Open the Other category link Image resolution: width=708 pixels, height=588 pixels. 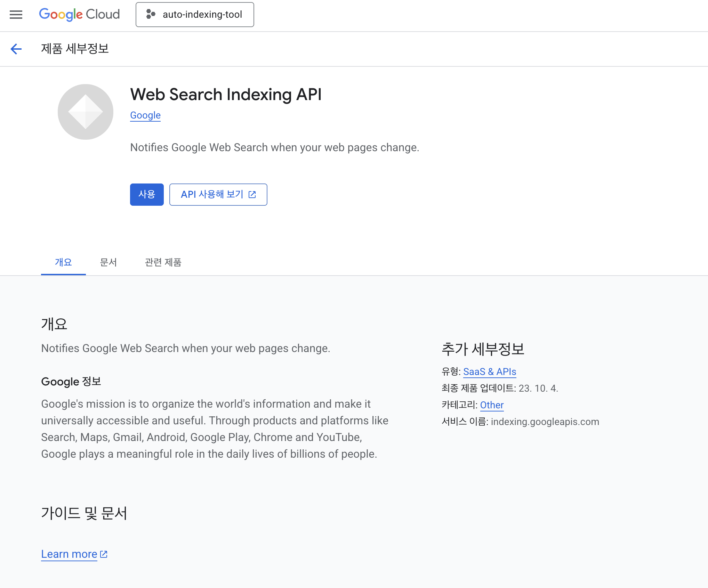pyautogui.click(x=492, y=405)
